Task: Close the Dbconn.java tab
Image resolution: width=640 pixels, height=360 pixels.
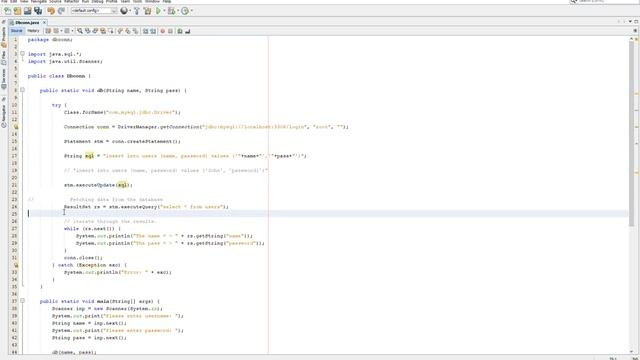Action: pos(44,22)
